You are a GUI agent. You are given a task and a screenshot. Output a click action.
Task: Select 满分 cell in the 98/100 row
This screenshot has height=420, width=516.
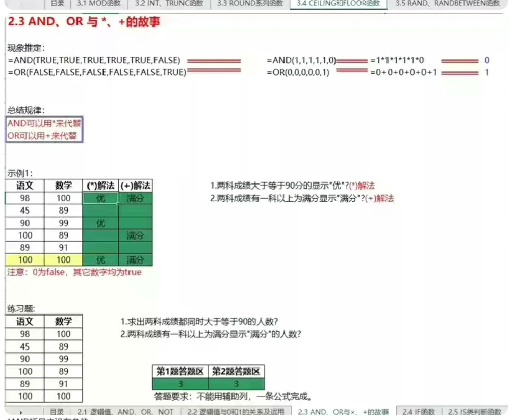coord(136,198)
